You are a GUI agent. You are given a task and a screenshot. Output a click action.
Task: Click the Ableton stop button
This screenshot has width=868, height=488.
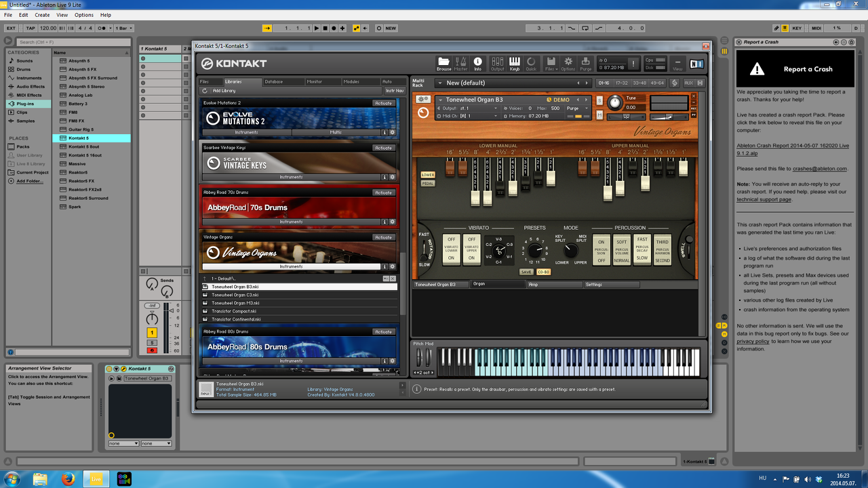pos(325,28)
